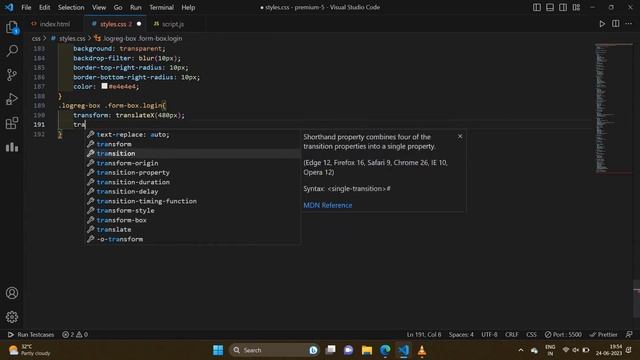Open the Search view in activity bar

click(x=12, y=51)
